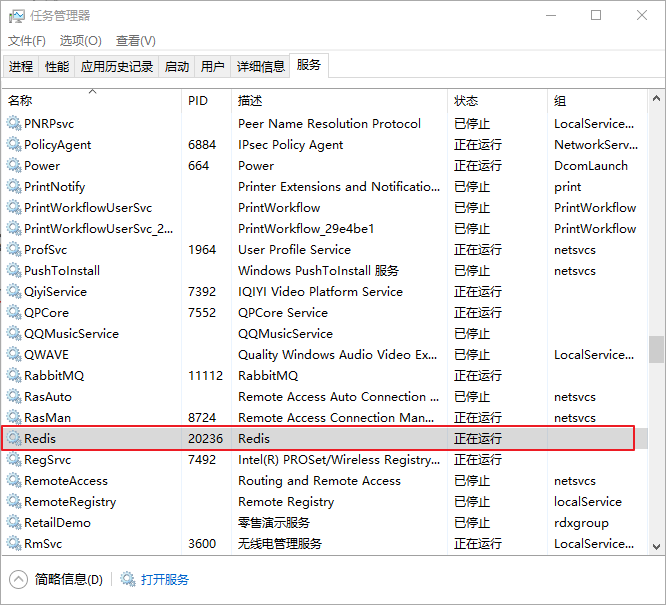Click the services icon beside 打开服务

coord(128,579)
